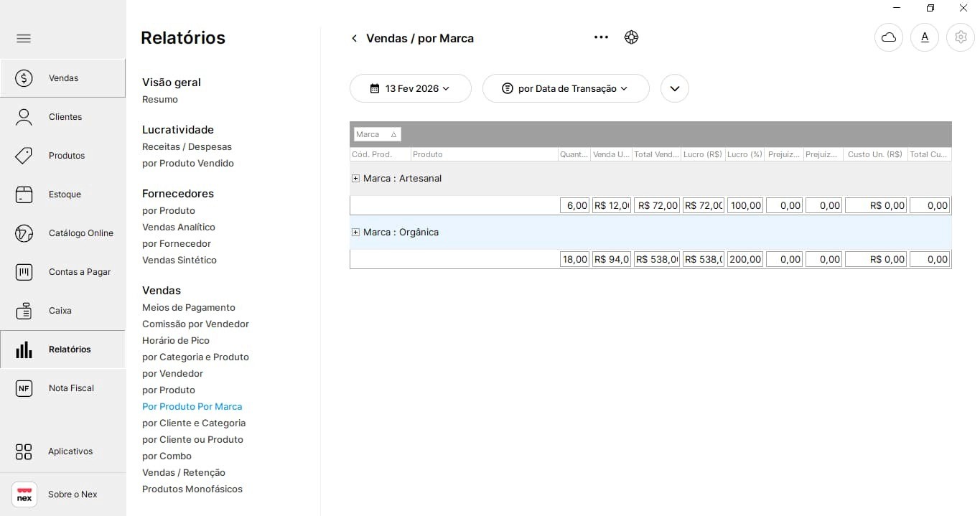980x516 pixels.
Task: Click the Catálogo Online icon
Action: click(x=24, y=233)
